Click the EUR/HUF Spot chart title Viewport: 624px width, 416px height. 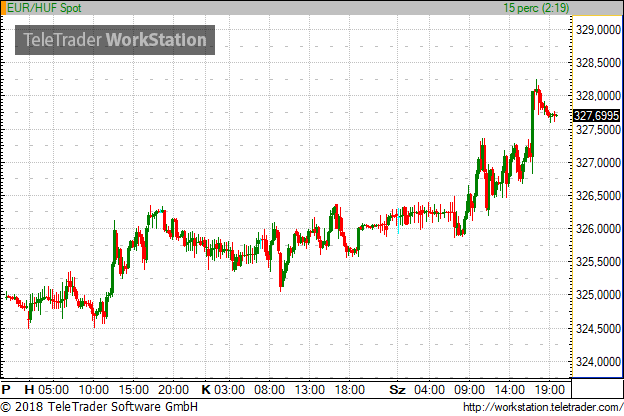click(44, 8)
